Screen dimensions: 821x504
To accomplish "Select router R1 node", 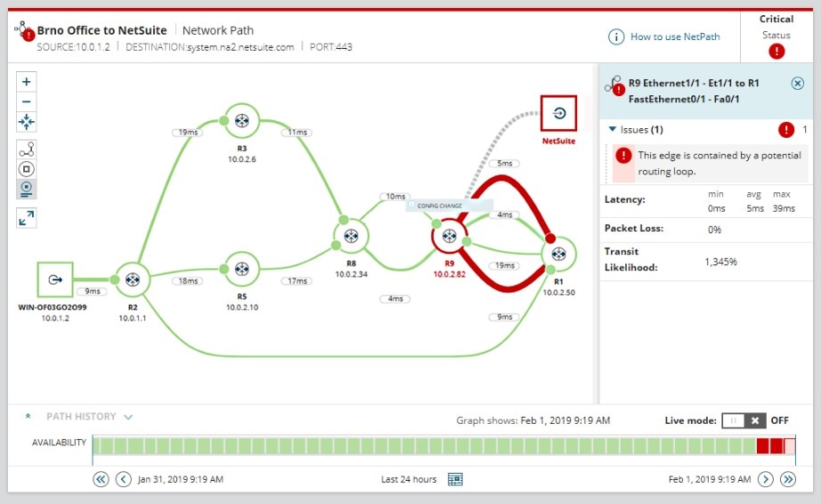I will (x=558, y=254).
